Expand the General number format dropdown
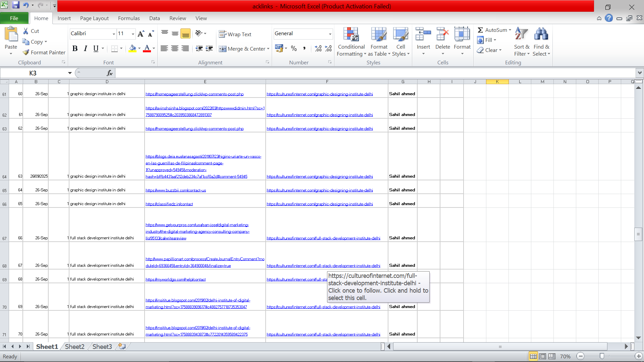Viewport: 644px width, 362px height. point(330,34)
